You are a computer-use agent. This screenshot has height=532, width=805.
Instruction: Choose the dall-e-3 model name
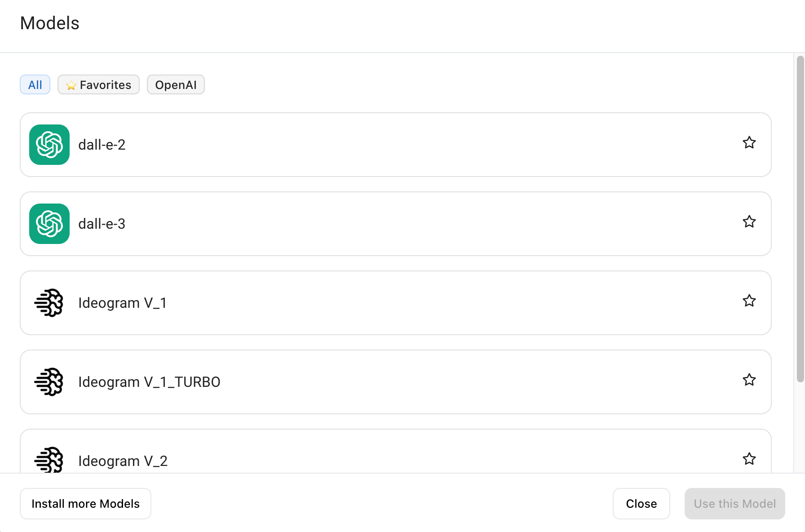[102, 224]
